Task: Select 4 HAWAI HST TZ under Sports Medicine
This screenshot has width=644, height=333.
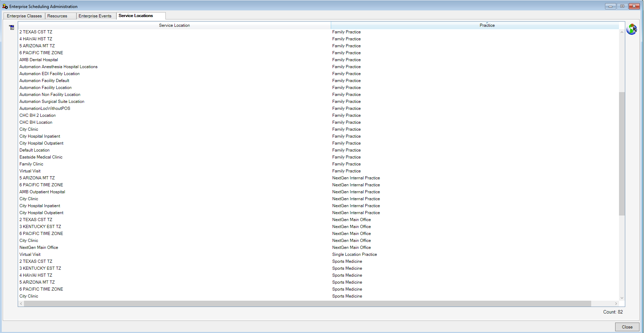Action: (x=319, y=275)
